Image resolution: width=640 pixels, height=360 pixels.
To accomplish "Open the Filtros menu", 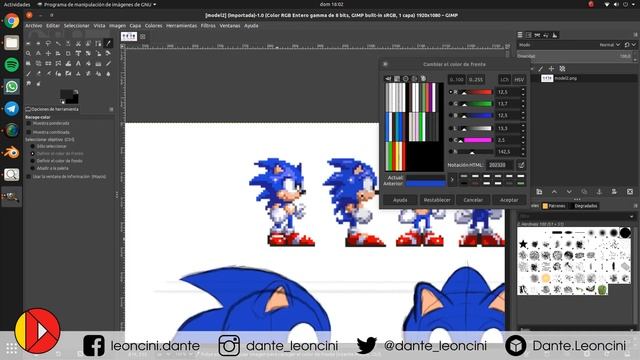I will tap(208, 26).
